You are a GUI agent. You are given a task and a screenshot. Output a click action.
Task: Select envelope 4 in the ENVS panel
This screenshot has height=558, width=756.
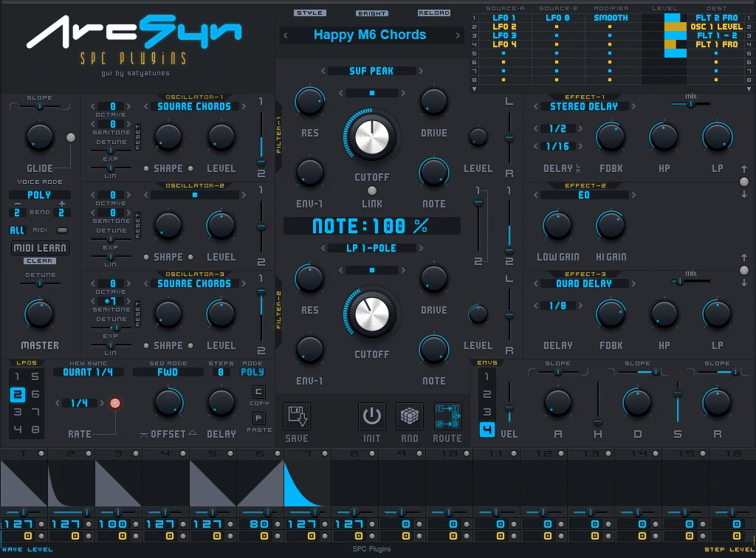487,428
